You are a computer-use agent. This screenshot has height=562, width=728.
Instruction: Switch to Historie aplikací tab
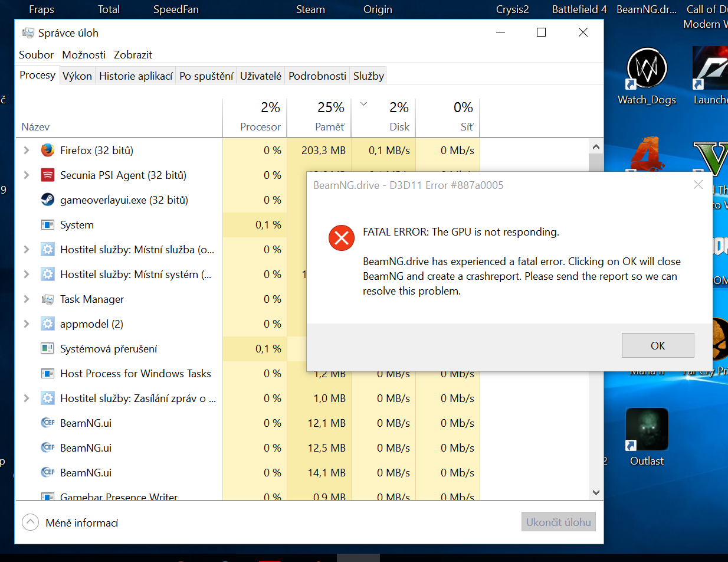pyautogui.click(x=136, y=76)
